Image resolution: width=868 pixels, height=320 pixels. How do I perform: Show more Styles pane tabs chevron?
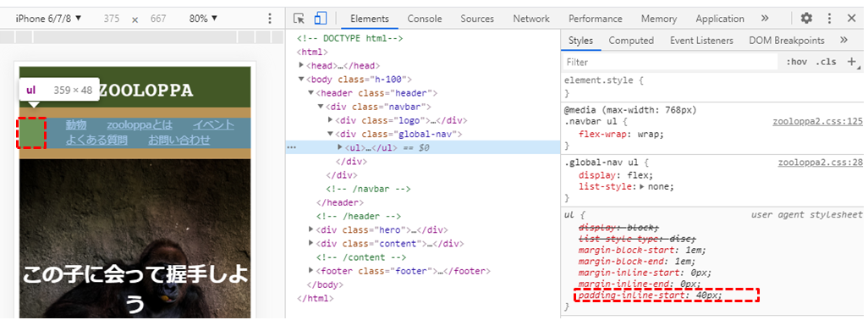(x=843, y=40)
